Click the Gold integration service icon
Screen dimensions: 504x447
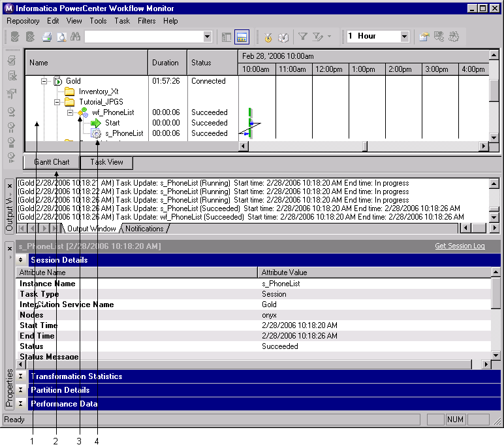click(58, 82)
